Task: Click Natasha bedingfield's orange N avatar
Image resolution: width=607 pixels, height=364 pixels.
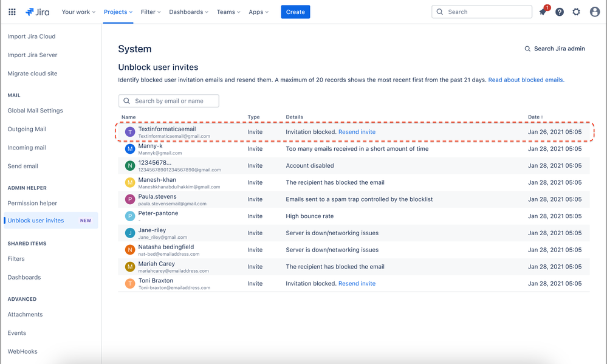Action: click(129, 250)
